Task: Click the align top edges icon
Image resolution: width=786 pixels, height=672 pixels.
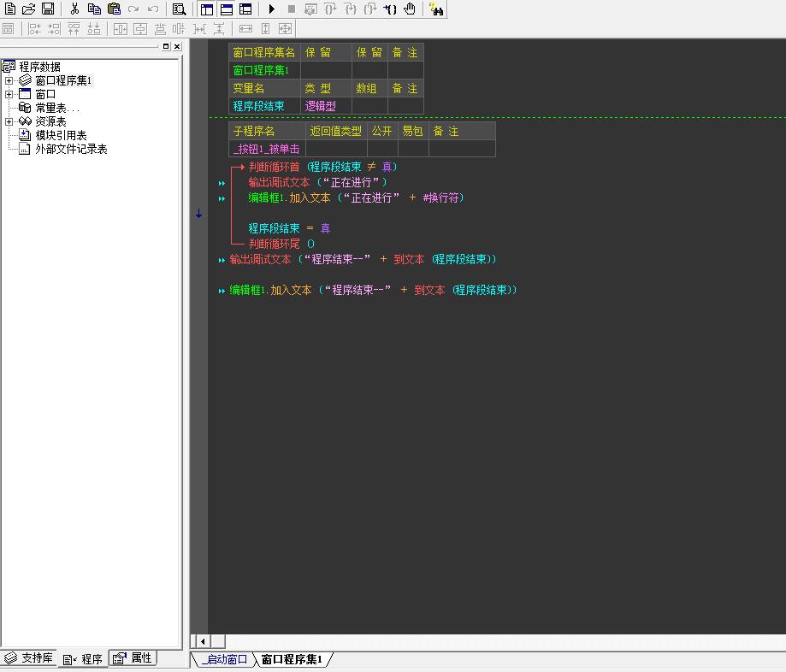Action: pyautogui.click(x=74, y=28)
